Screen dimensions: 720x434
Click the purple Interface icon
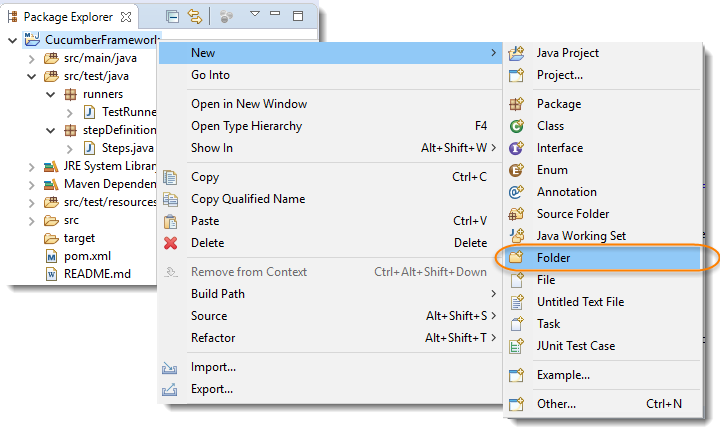517,148
